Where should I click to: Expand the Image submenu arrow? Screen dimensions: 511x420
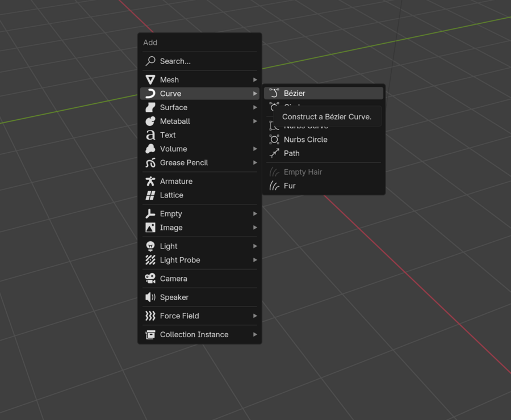255,228
